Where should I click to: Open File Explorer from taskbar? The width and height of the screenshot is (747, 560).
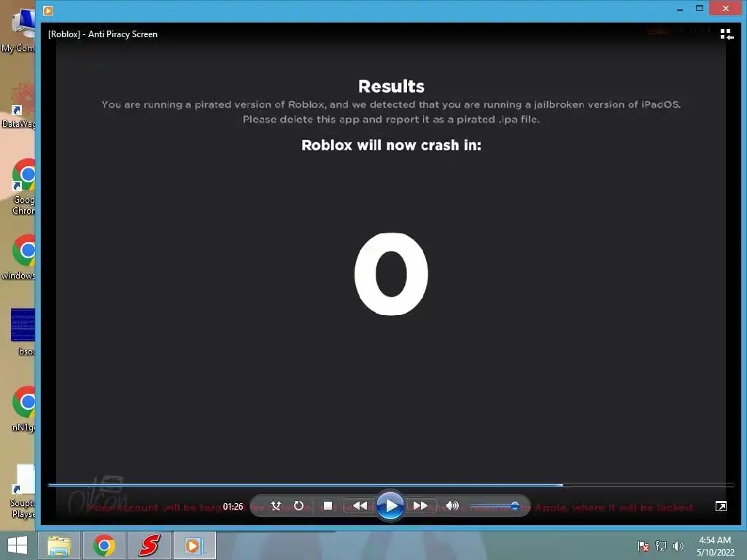click(59, 545)
